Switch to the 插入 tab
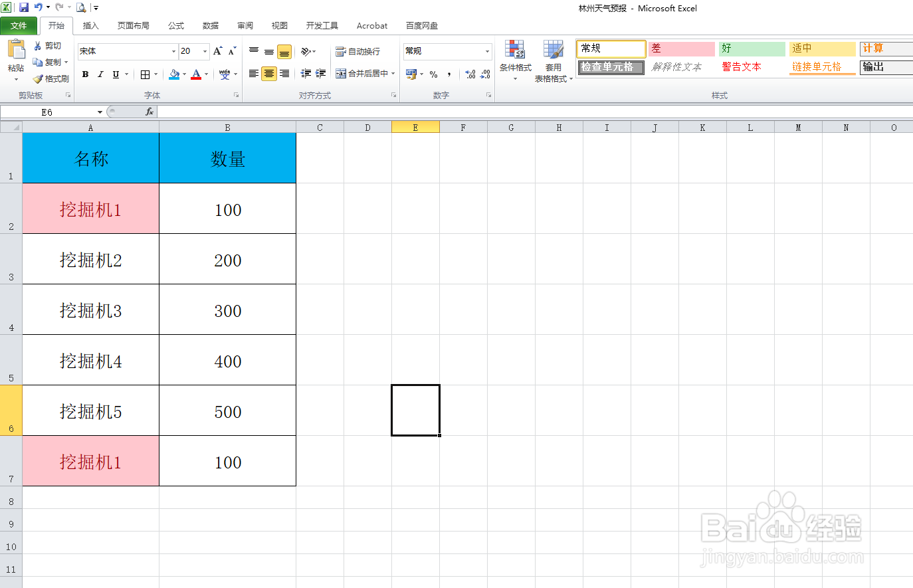Viewport: 913px width, 588px height. coord(90,25)
